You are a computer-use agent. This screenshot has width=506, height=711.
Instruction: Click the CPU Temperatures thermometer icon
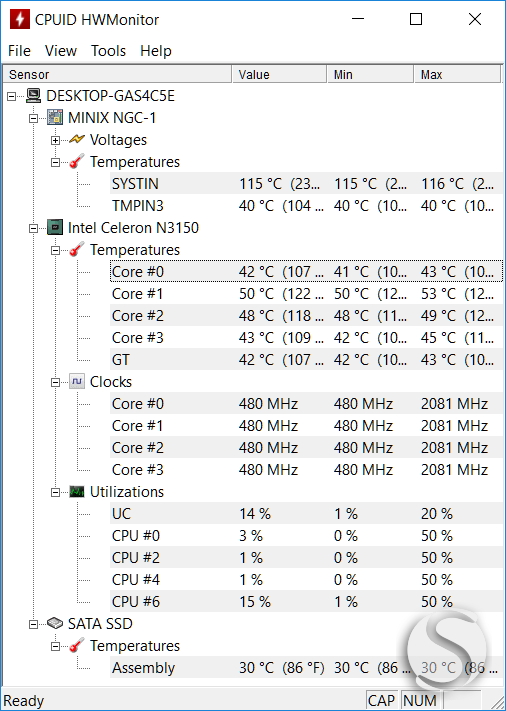point(77,249)
